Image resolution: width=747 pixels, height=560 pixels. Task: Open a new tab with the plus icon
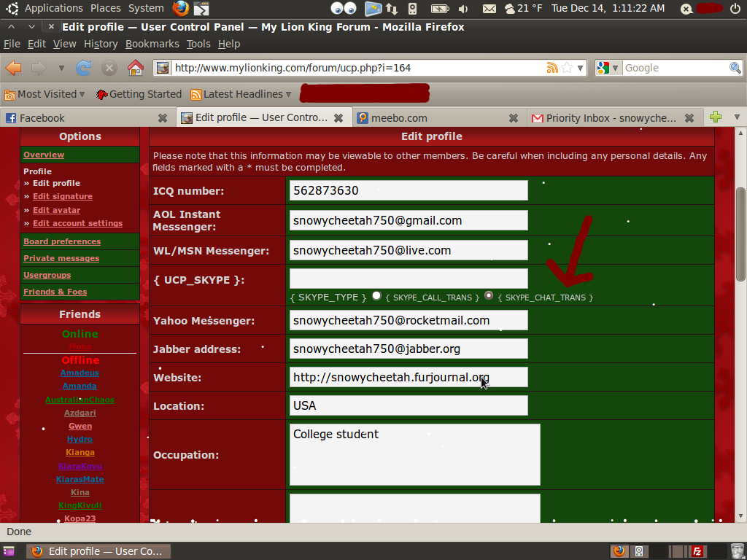[716, 117]
